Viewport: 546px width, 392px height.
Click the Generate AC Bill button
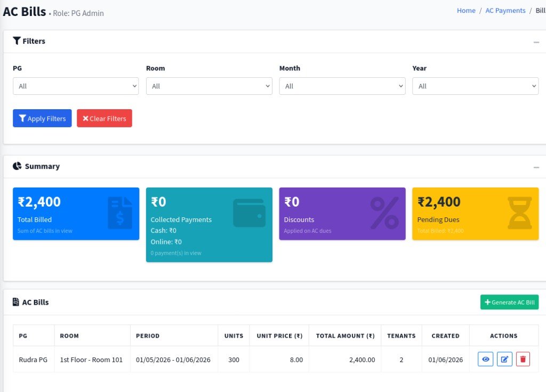click(509, 303)
